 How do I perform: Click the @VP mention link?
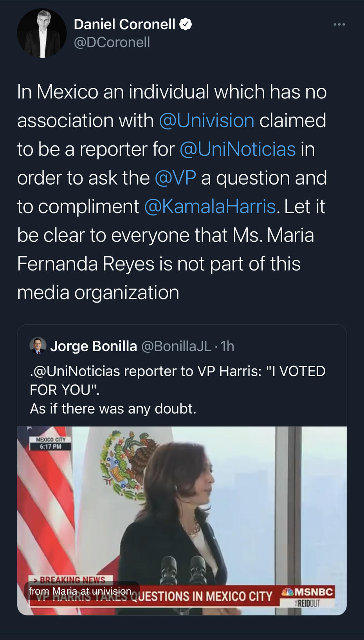[x=175, y=178]
